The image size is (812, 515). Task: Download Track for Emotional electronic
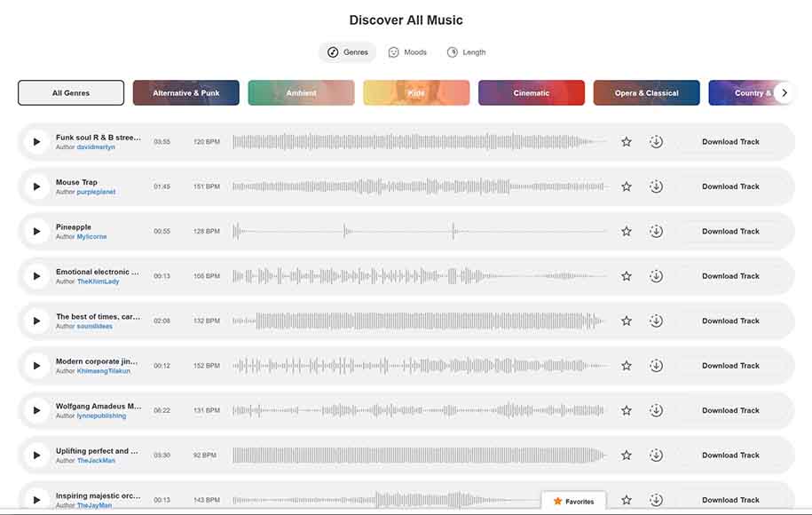[x=730, y=276]
